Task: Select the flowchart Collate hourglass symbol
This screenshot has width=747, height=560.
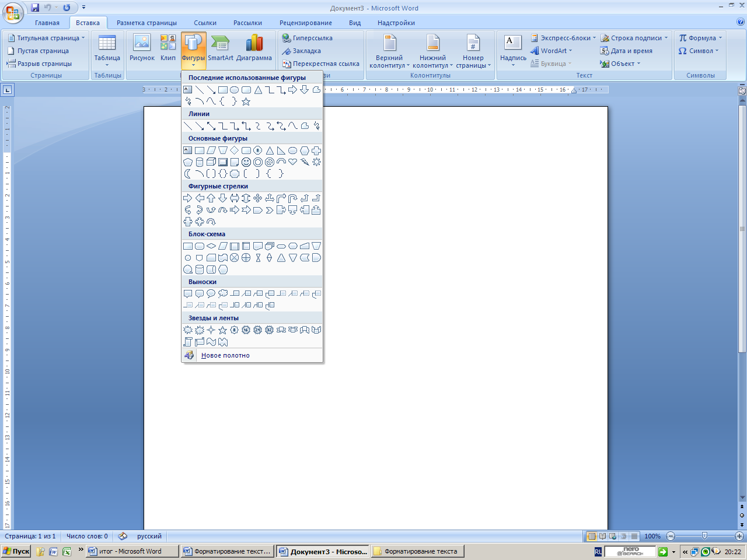Action: [x=258, y=258]
